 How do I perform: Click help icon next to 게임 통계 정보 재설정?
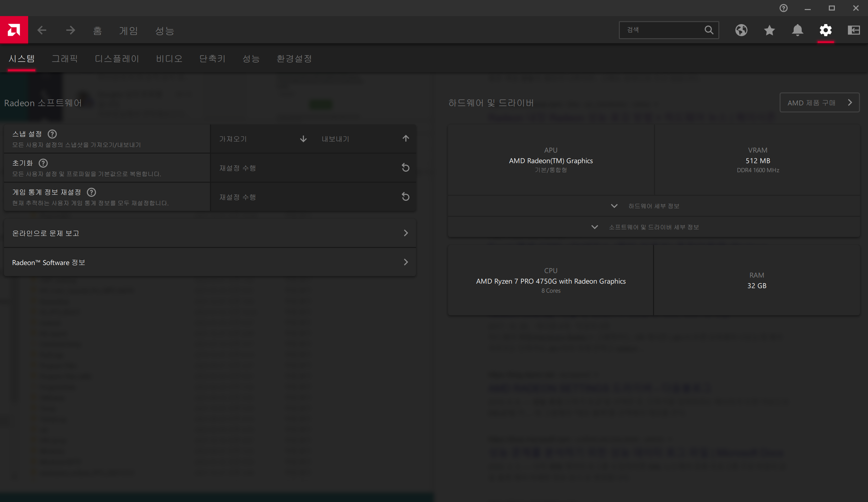(x=91, y=192)
